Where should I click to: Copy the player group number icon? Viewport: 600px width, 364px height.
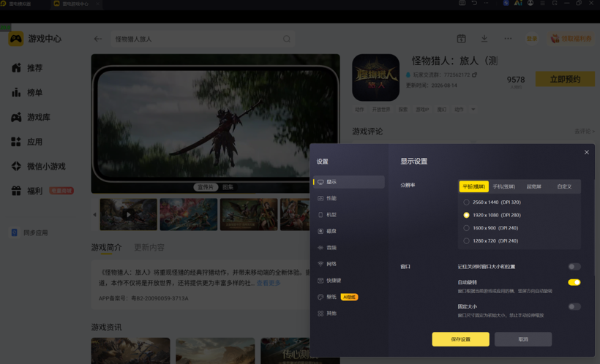pos(474,75)
